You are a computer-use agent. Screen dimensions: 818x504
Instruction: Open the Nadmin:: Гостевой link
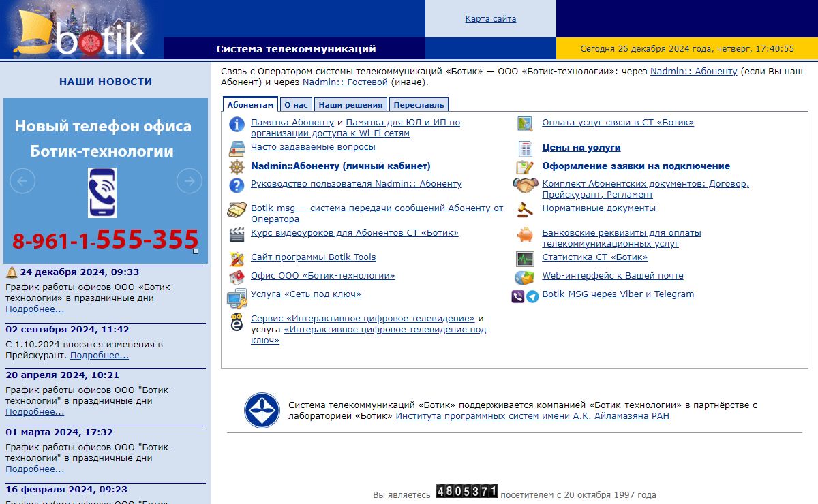pos(345,82)
